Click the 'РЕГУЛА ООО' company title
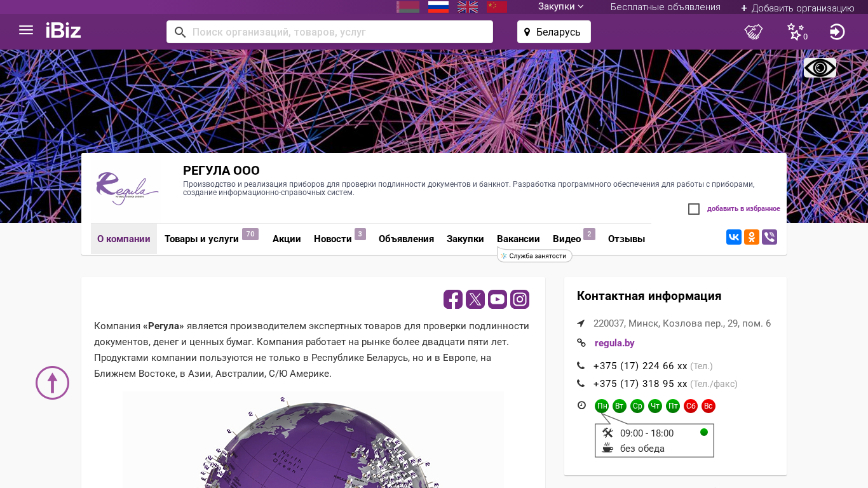The image size is (868, 488). [221, 171]
